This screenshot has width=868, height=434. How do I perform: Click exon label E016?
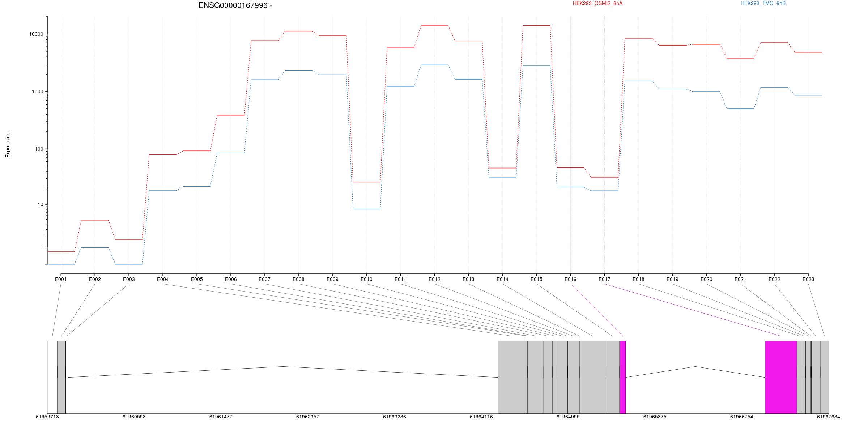click(x=570, y=279)
